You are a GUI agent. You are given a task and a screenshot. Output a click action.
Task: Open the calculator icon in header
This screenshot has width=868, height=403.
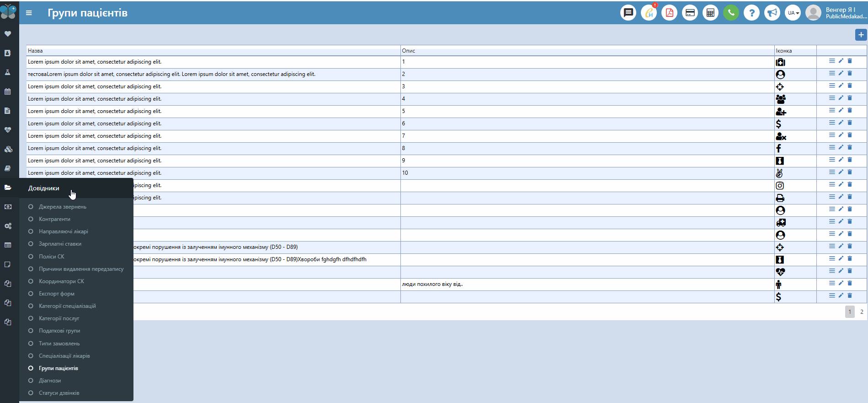point(710,13)
